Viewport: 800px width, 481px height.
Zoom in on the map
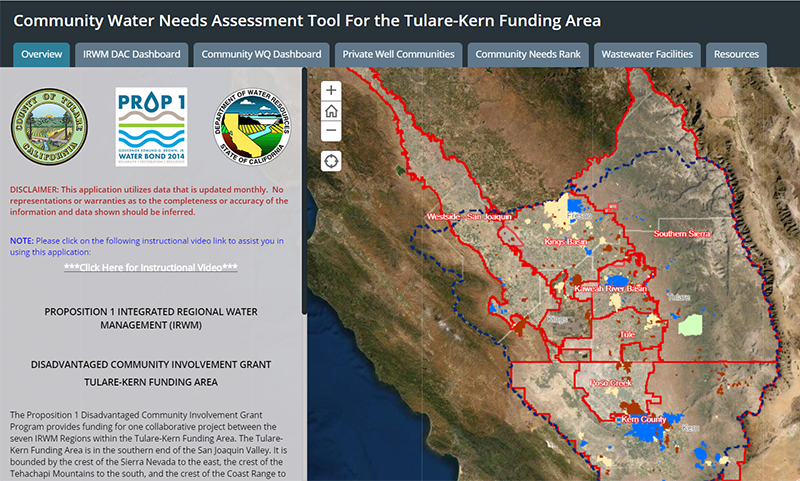(x=331, y=90)
